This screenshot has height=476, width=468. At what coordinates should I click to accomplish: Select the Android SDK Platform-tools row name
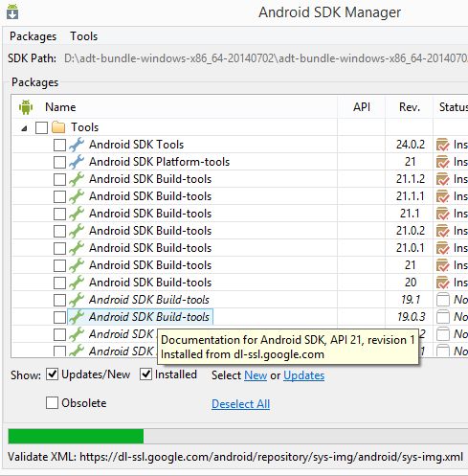pos(159,162)
